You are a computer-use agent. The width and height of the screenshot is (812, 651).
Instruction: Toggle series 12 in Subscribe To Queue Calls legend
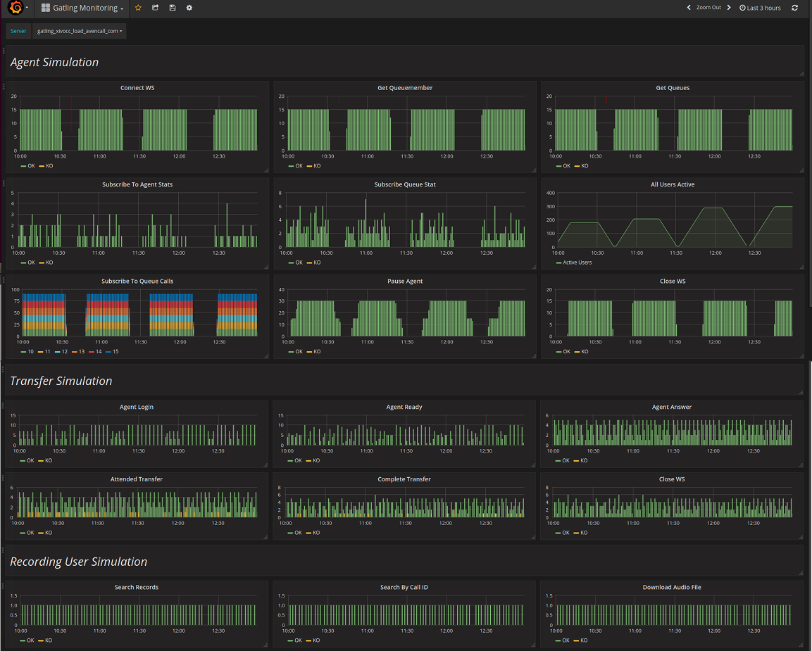click(x=64, y=351)
